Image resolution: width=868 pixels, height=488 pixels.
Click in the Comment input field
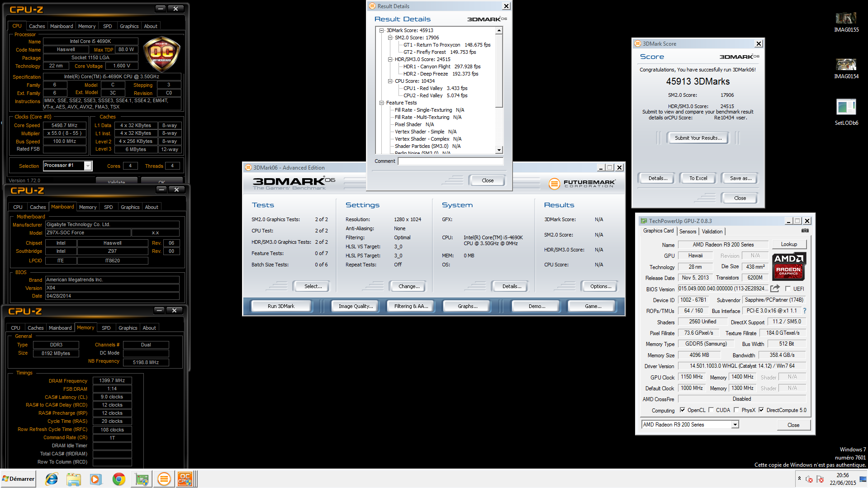tap(451, 161)
